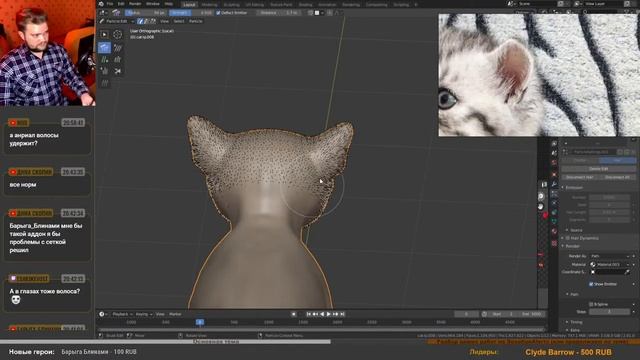This screenshot has height=360, width=640.
Task: Switch to Point selection mode
Action: 146,21
